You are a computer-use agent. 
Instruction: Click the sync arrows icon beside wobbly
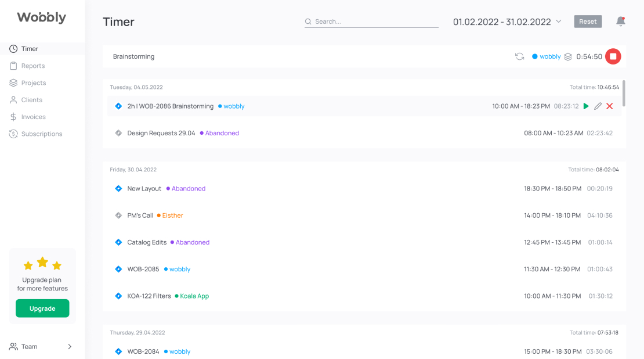tap(520, 56)
